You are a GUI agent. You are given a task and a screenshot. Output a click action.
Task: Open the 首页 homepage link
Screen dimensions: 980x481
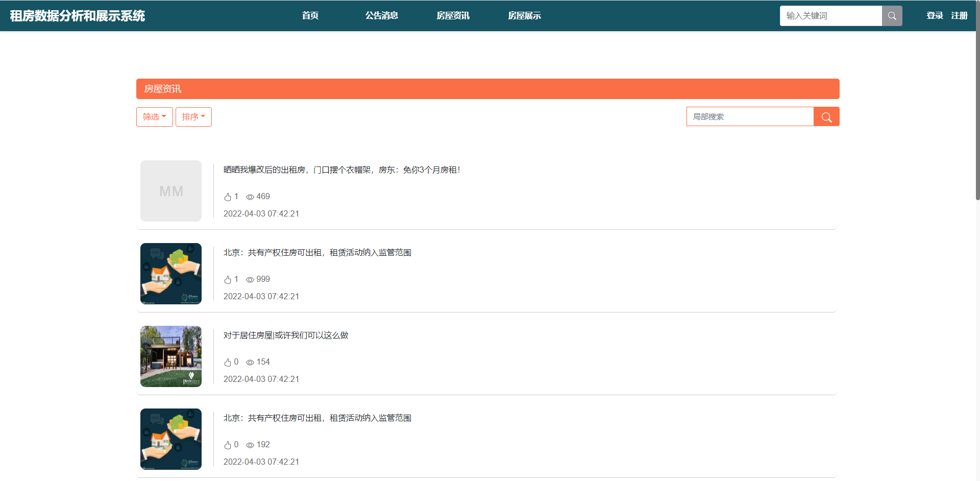pyautogui.click(x=310, y=15)
